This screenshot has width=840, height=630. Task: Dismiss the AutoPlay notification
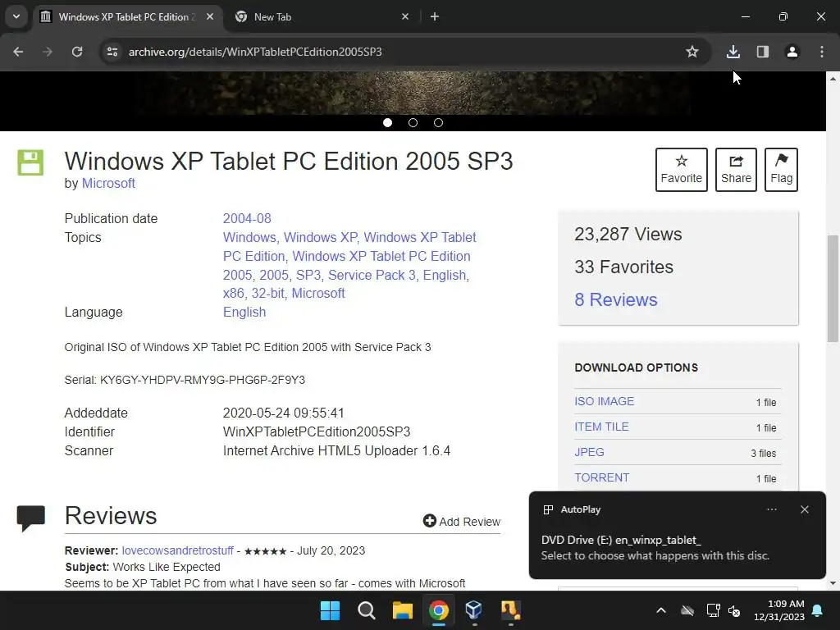point(804,509)
